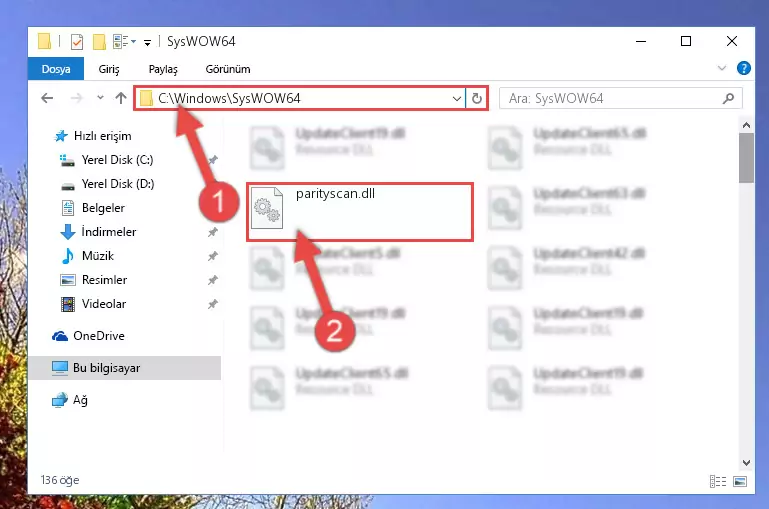The height and width of the screenshot is (509, 769).
Task: Switch to the Giriş ribbon tab
Action: tap(109, 69)
